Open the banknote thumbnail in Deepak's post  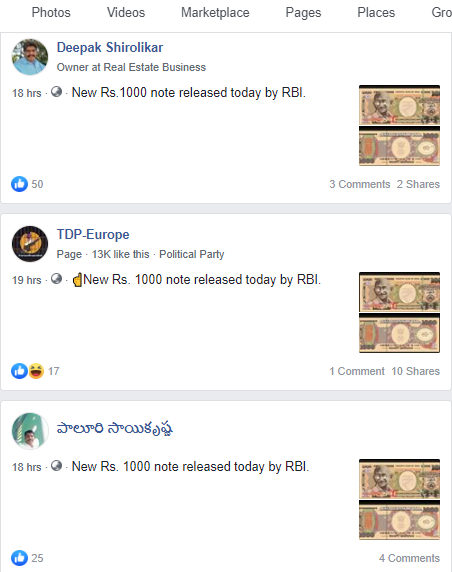[399, 125]
